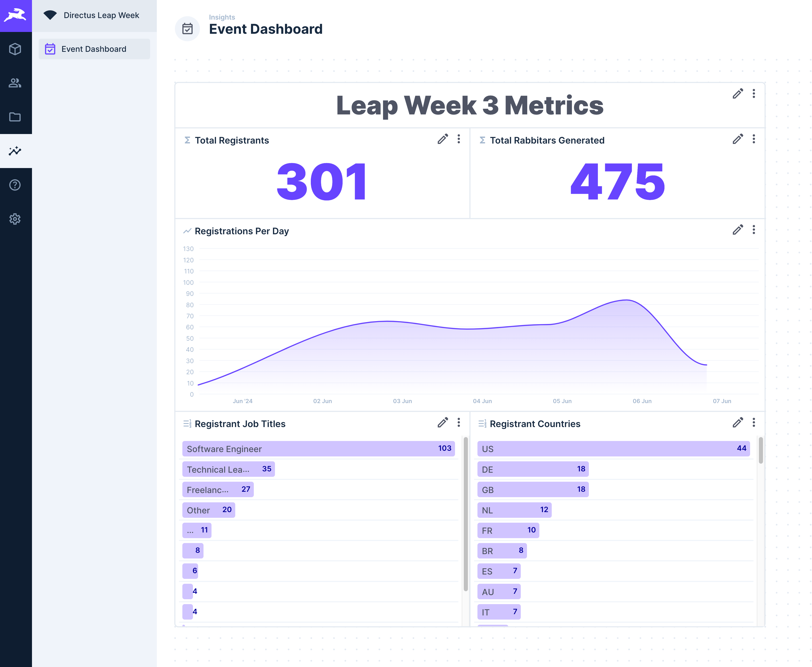
Task: Click the Directus Leap Week project title
Action: click(101, 15)
